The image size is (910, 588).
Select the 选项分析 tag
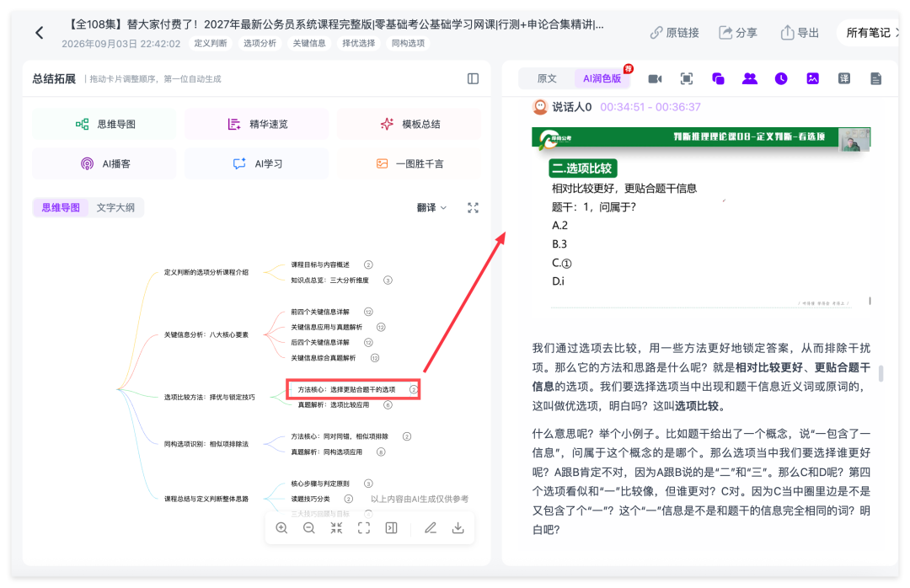coord(260,44)
